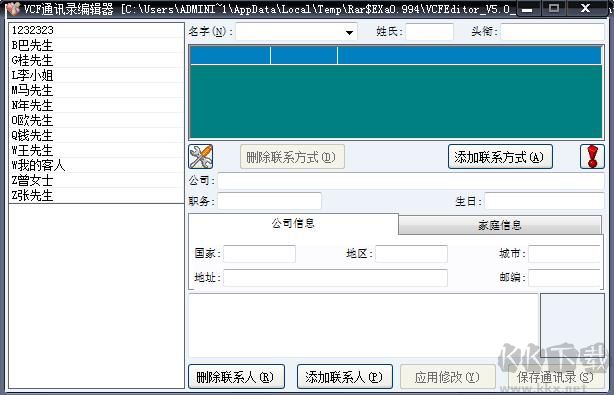
Task: Click the teal contact-method list body
Action: pyautogui.click(x=396, y=101)
